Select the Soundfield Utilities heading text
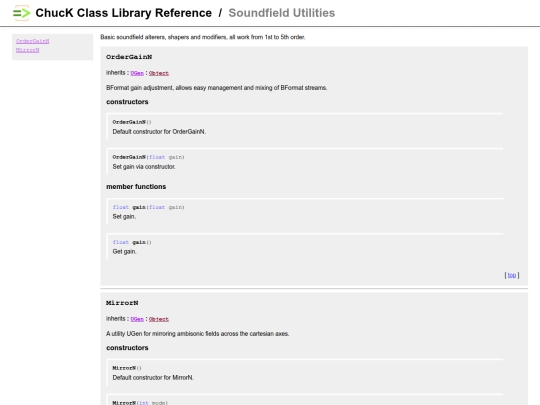Image resolution: width=540 pixels, height=405 pixels. (x=282, y=13)
